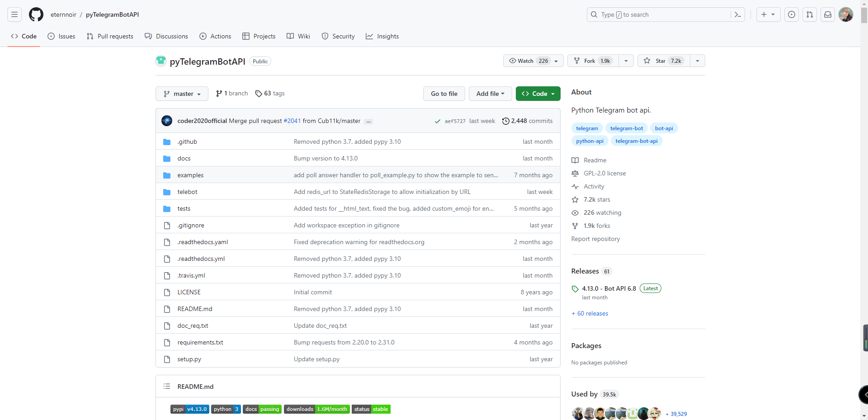Viewport: 868px width, 420px height.
Task: Open the + 60 releases link
Action: tap(590, 314)
